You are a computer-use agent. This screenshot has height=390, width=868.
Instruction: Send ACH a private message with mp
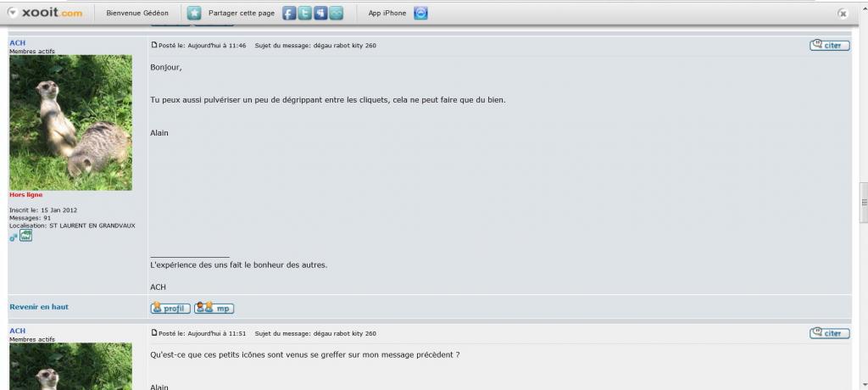(214, 308)
